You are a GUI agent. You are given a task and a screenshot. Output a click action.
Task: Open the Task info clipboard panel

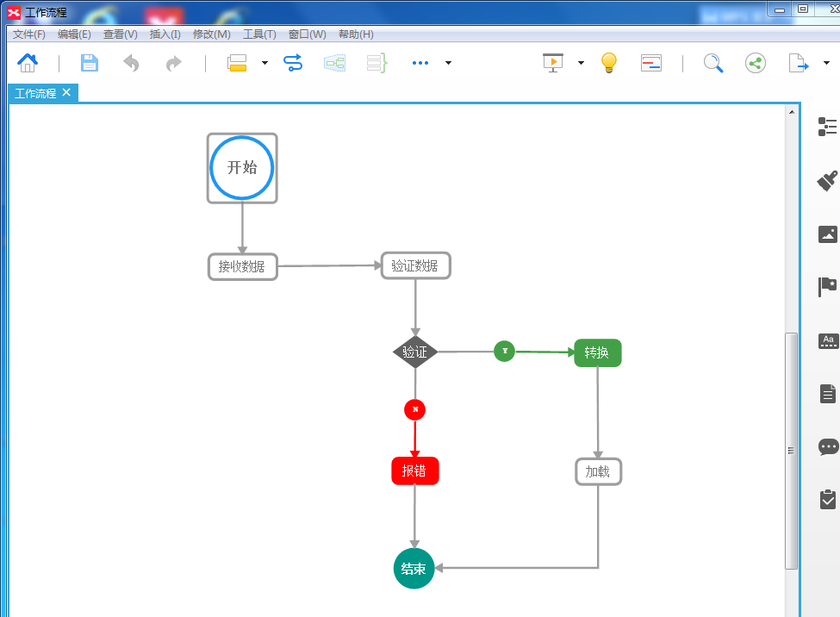coord(827,499)
